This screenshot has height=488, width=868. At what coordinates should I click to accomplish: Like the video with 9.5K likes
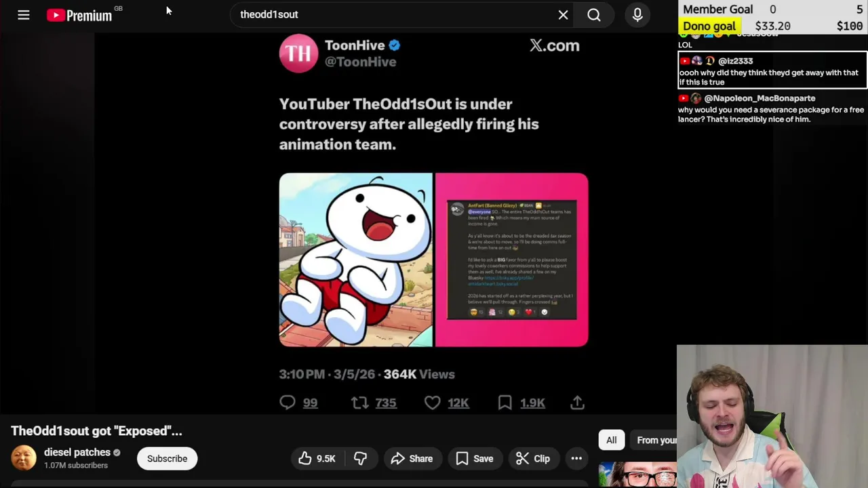point(317,459)
